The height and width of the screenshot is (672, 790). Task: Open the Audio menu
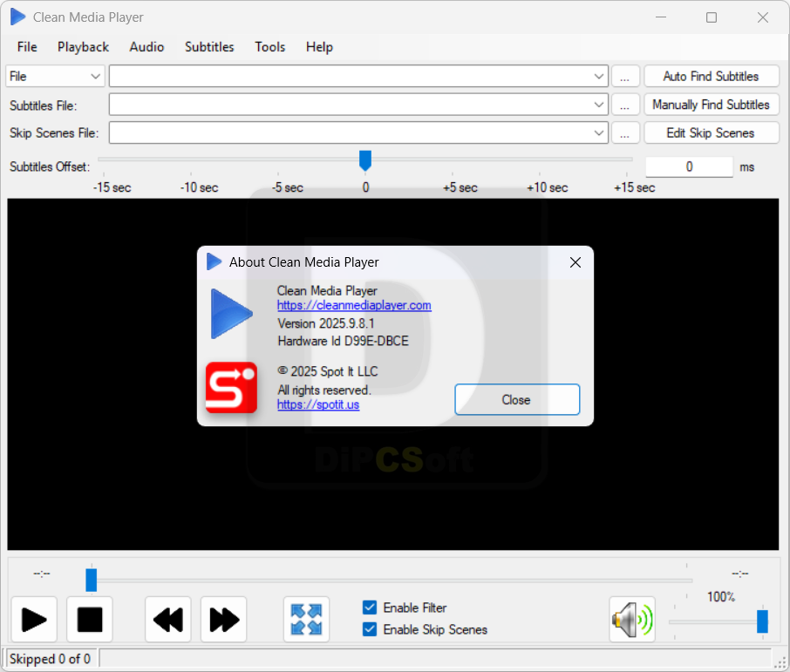[146, 47]
